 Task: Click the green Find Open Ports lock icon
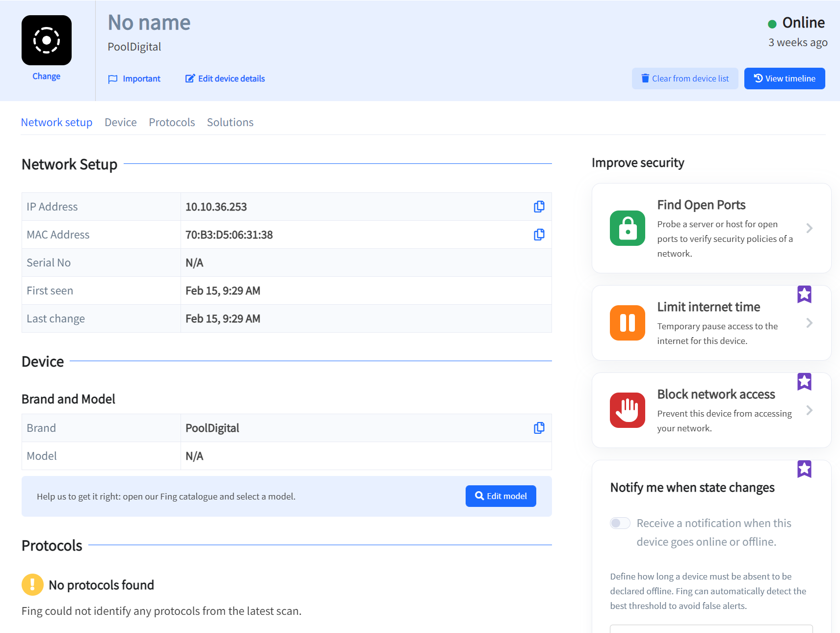pos(628,228)
